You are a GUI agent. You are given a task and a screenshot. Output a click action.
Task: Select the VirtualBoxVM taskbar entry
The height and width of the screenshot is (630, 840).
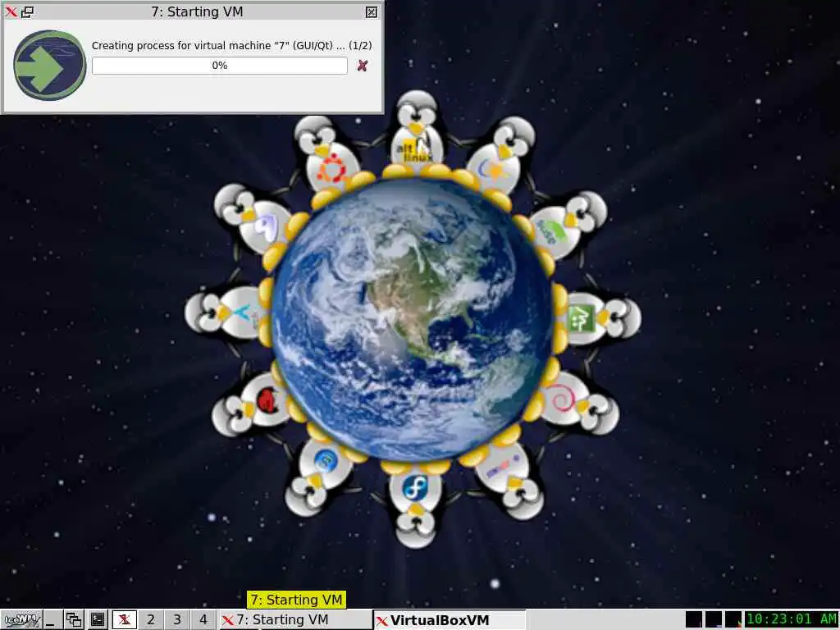pyautogui.click(x=449, y=620)
